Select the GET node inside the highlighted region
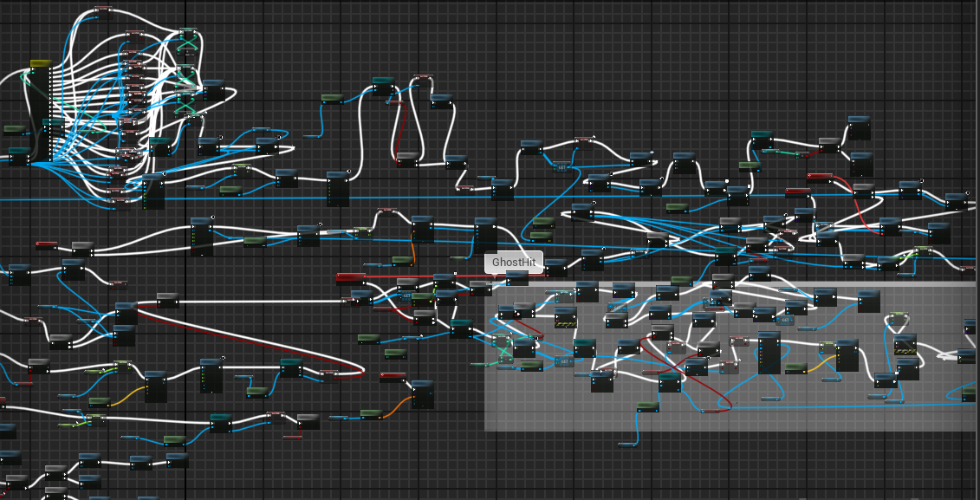980x500 pixels. point(617,308)
